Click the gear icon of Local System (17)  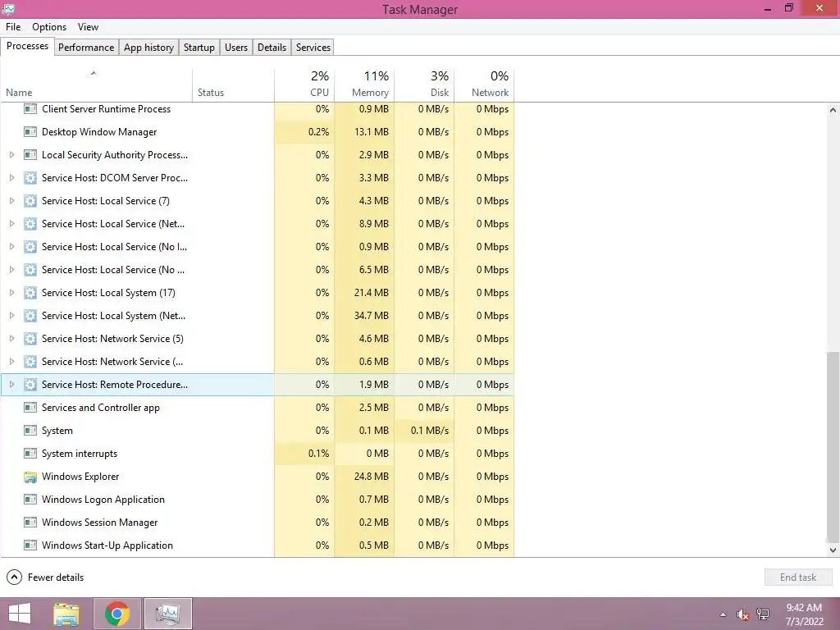[30, 293]
